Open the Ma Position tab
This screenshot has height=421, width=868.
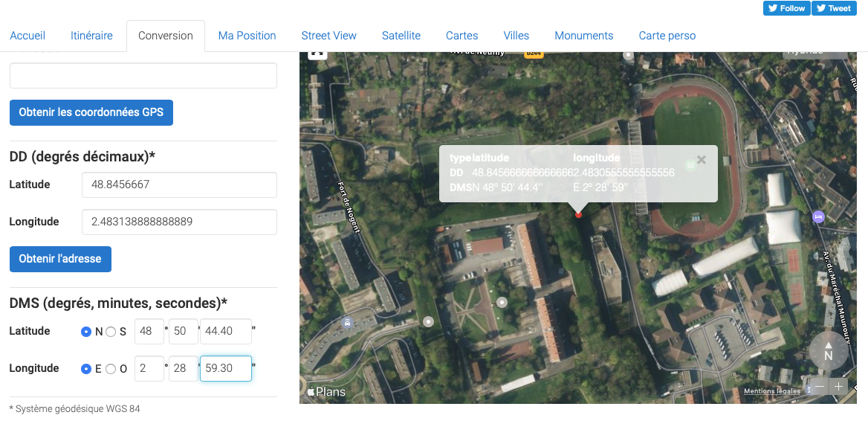coord(247,36)
